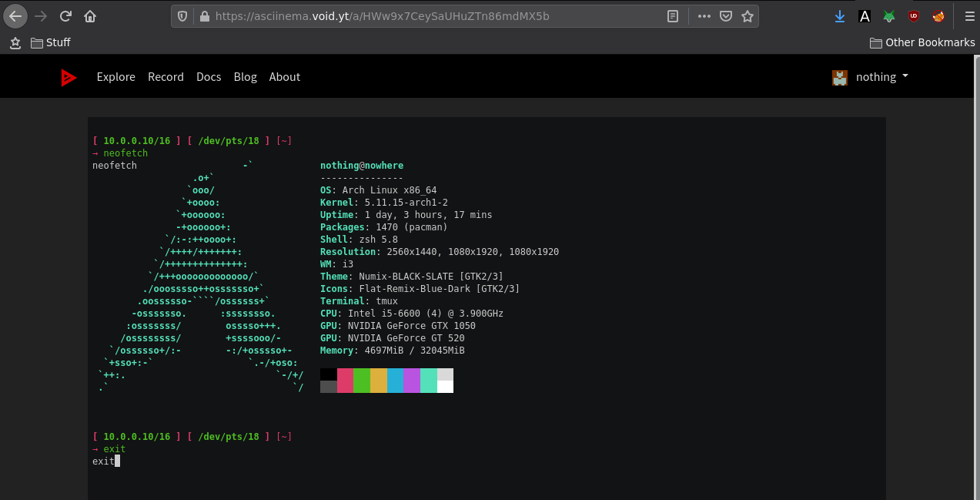Click the purple color block in the neofetch palette
The height and width of the screenshot is (500, 980).
(x=412, y=381)
